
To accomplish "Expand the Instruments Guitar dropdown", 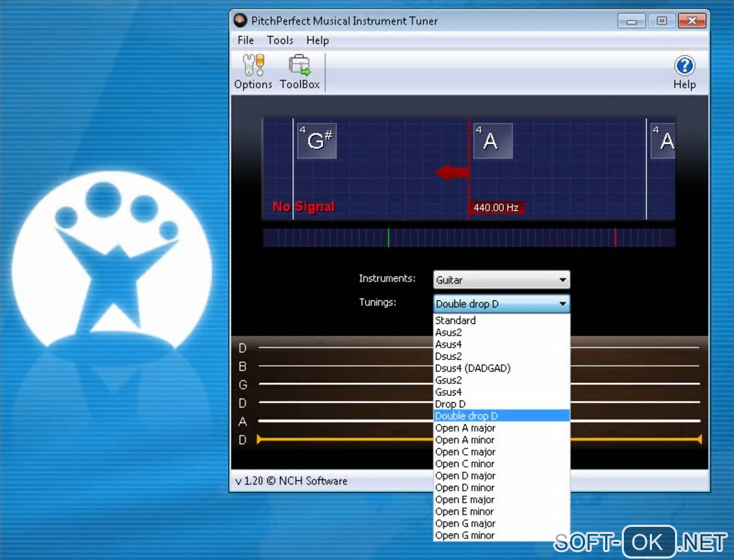I will click(x=502, y=279).
